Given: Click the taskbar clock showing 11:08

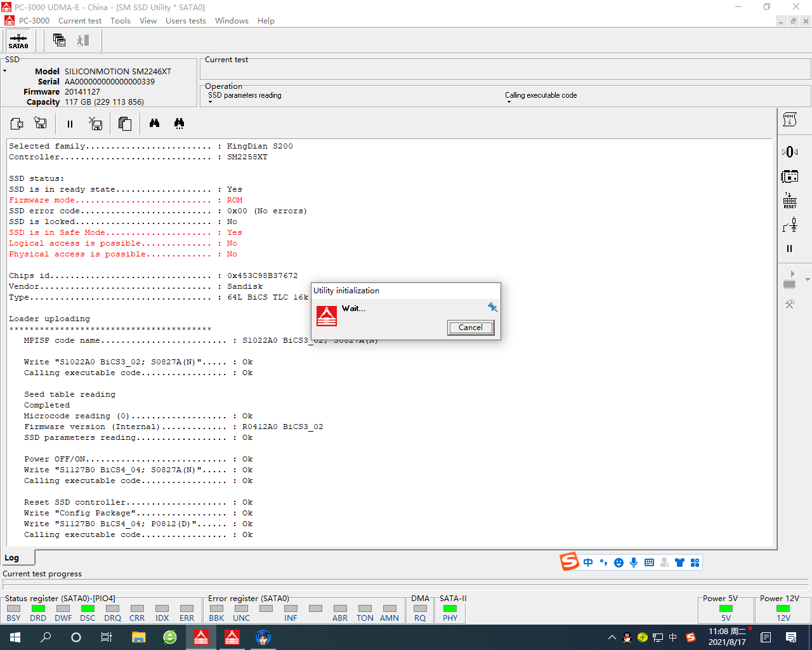Looking at the screenshot, I should pyautogui.click(x=727, y=637).
